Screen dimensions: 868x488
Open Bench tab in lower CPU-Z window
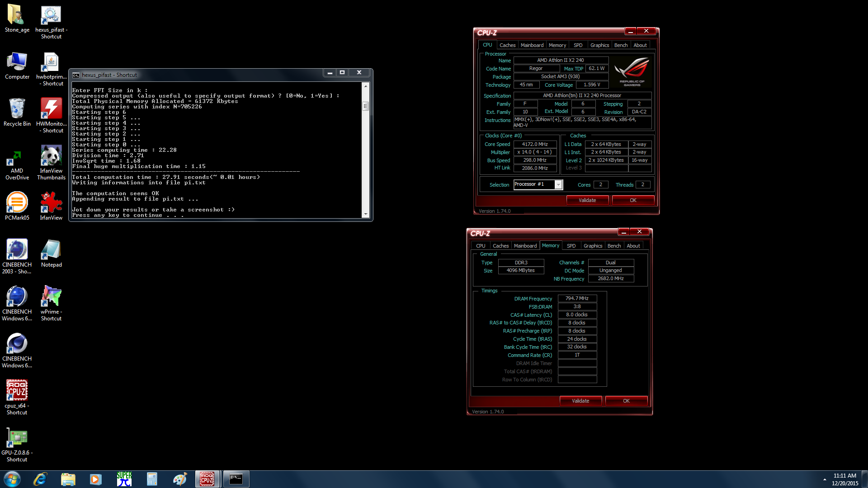click(x=614, y=246)
